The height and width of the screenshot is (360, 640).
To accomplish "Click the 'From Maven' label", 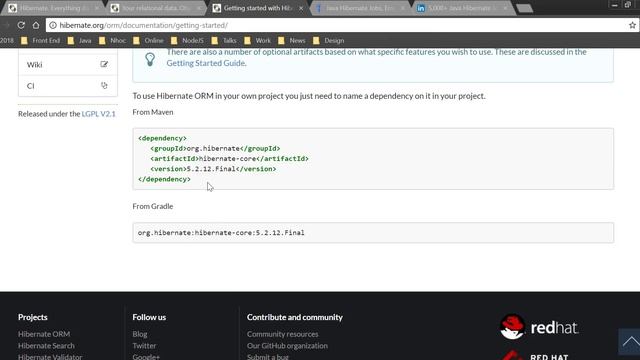I will click(153, 112).
